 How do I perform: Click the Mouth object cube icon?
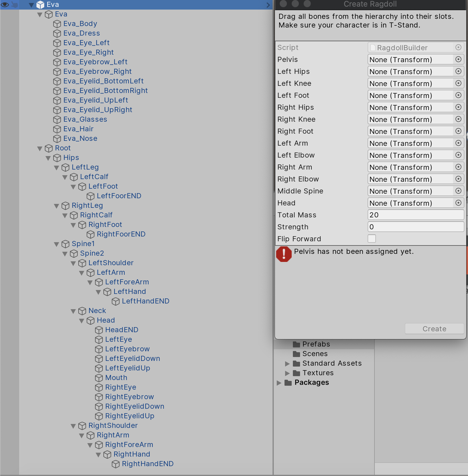click(x=99, y=378)
